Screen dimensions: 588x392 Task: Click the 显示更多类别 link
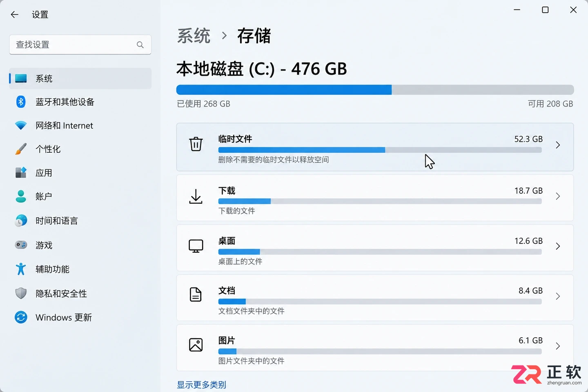pos(201,385)
